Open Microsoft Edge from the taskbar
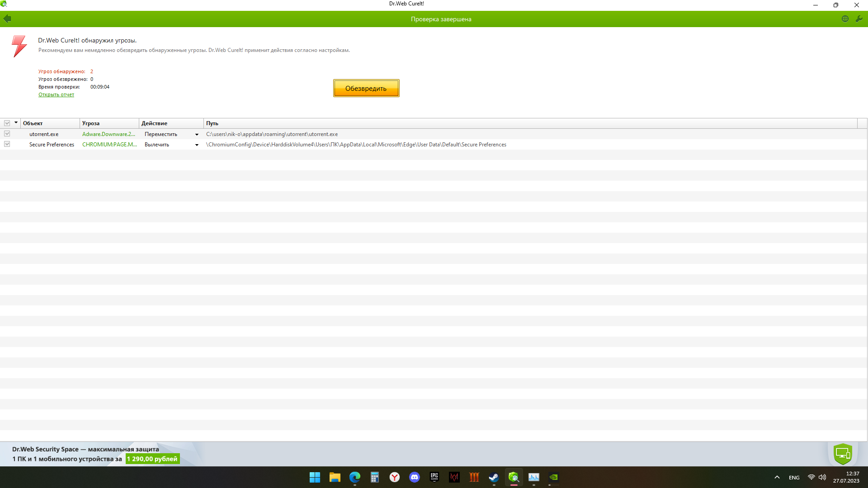The width and height of the screenshot is (868, 488). [x=355, y=477]
